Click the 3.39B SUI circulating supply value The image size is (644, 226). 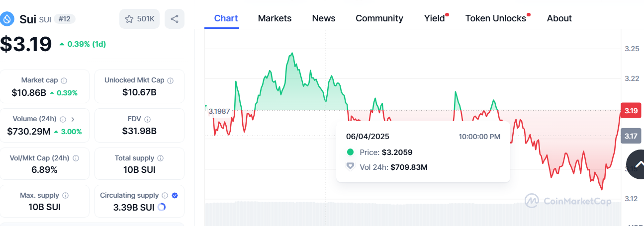pyautogui.click(x=134, y=207)
